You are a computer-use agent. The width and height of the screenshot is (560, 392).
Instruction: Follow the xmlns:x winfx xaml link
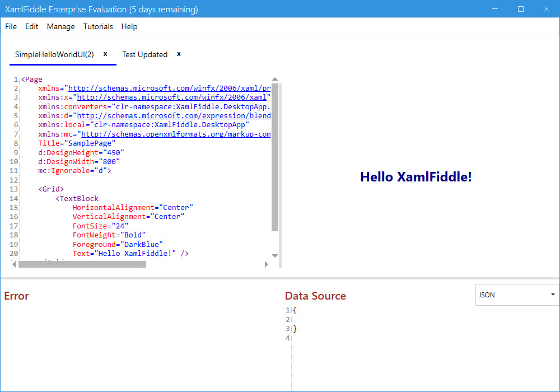pyautogui.click(x=172, y=97)
